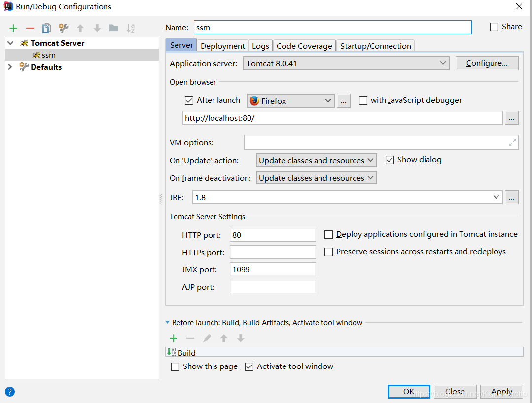This screenshot has width=532, height=403.
Task: Switch to the Deployment tab
Action: pyautogui.click(x=222, y=46)
